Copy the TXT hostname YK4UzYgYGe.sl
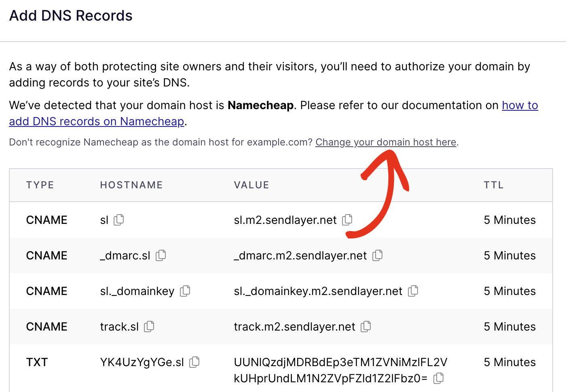566x392 pixels. tap(195, 362)
